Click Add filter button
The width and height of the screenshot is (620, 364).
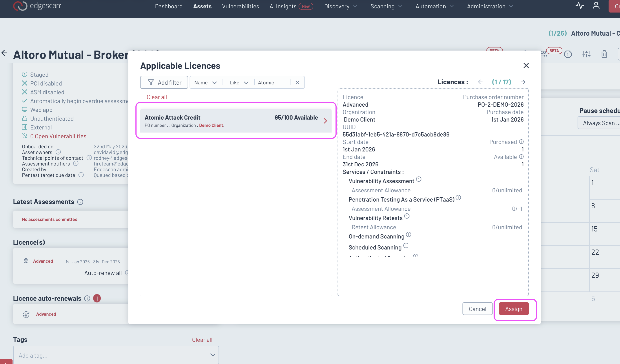(x=164, y=82)
